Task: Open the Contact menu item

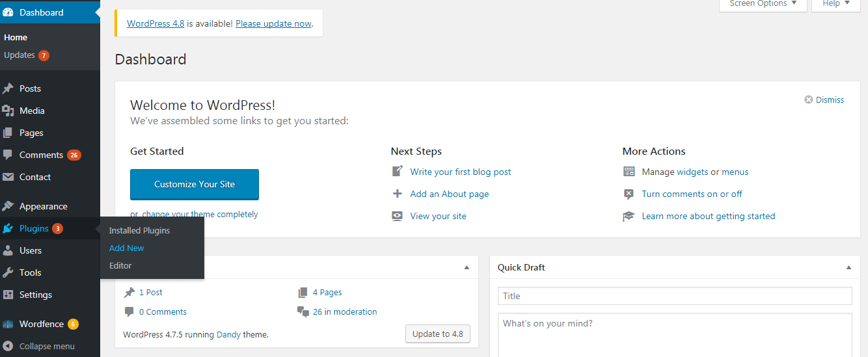Action: click(x=50, y=177)
